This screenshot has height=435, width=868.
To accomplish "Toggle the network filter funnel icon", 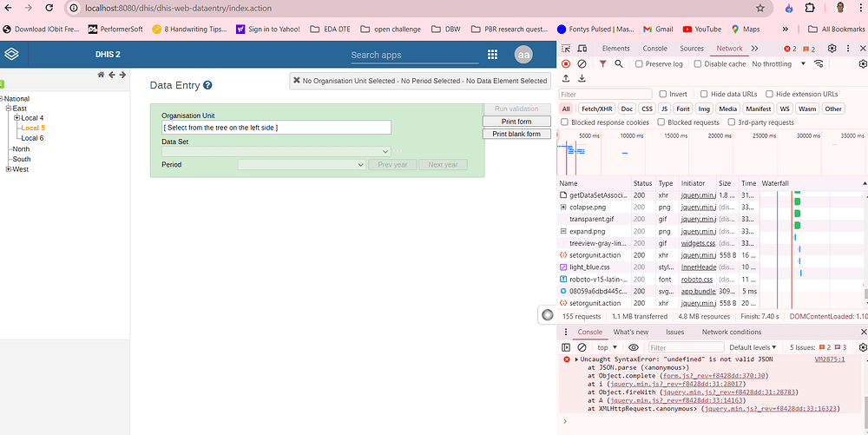I will tap(603, 64).
